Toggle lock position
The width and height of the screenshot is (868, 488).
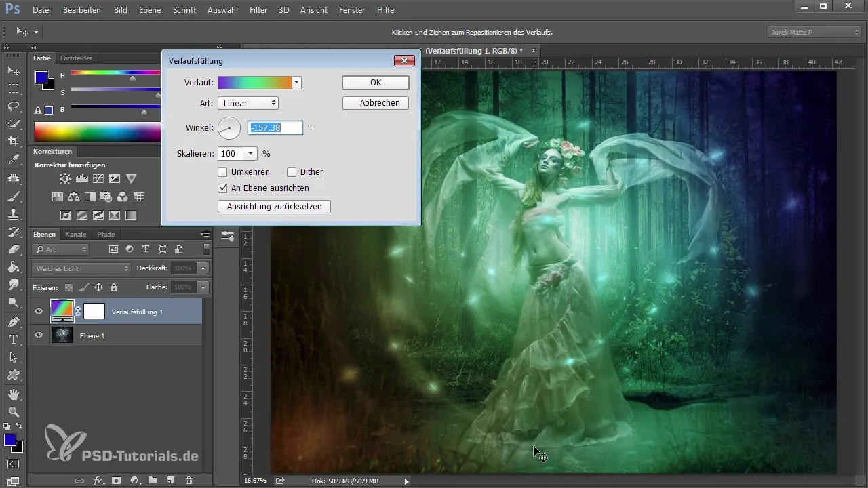98,287
